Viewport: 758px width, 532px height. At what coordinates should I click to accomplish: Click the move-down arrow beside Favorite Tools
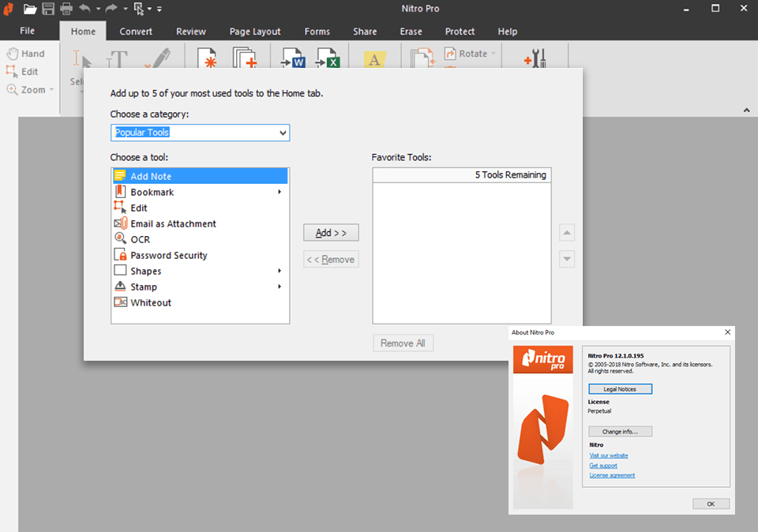566,259
